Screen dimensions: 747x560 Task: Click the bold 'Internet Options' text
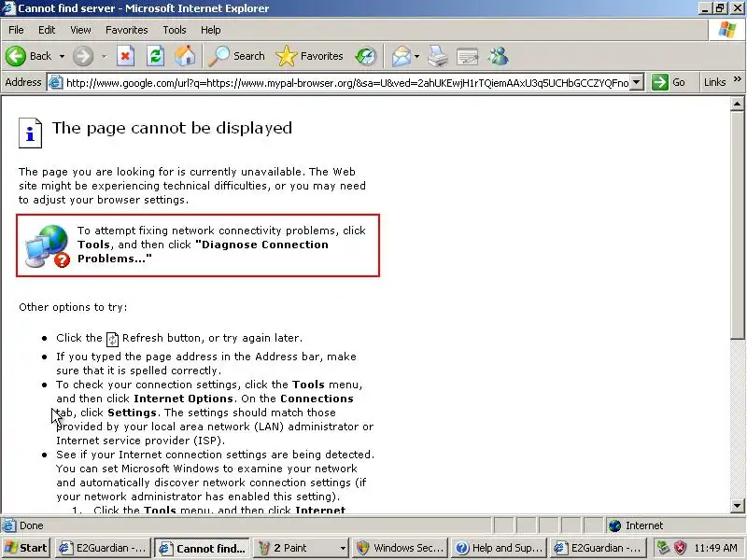pyautogui.click(x=183, y=399)
